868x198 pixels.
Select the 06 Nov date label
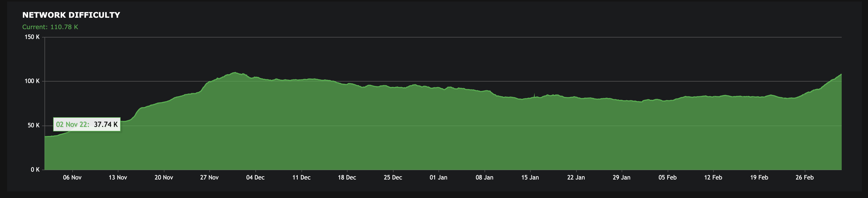pos(72,177)
